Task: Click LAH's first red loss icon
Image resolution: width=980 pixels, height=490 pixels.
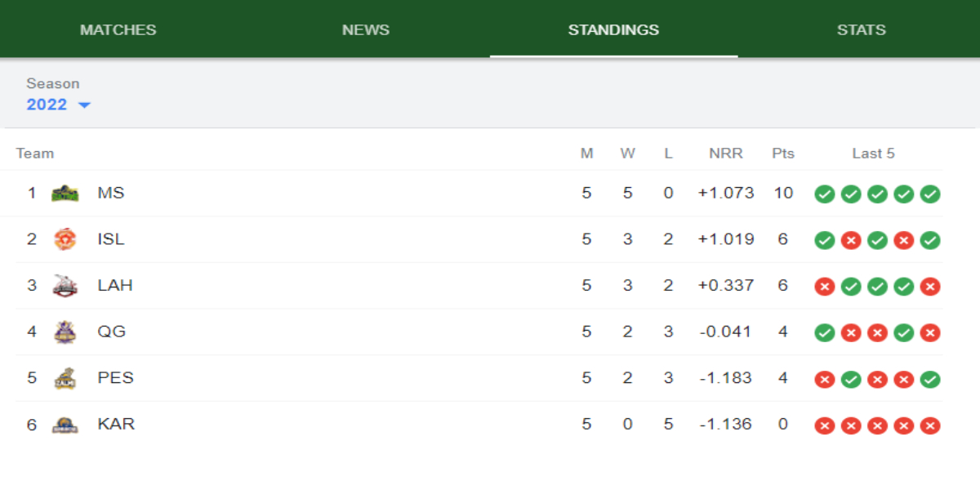Action: pyautogui.click(x=825, y=287)
